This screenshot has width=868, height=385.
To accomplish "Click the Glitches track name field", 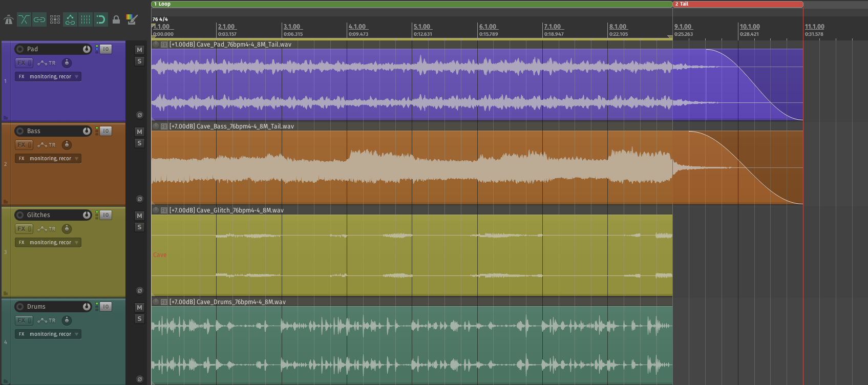I will click(x=53, y=215).
